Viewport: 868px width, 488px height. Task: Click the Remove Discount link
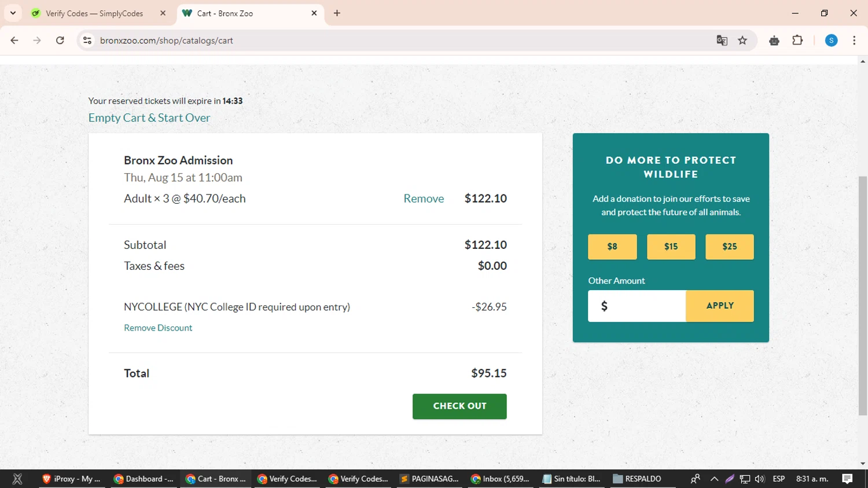click(x=158, y=328)
